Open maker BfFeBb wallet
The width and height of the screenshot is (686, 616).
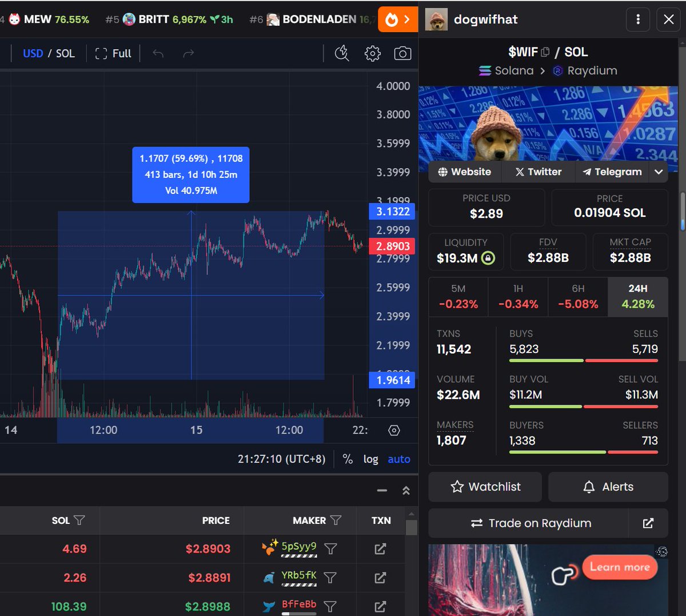(x=298, y=604)
